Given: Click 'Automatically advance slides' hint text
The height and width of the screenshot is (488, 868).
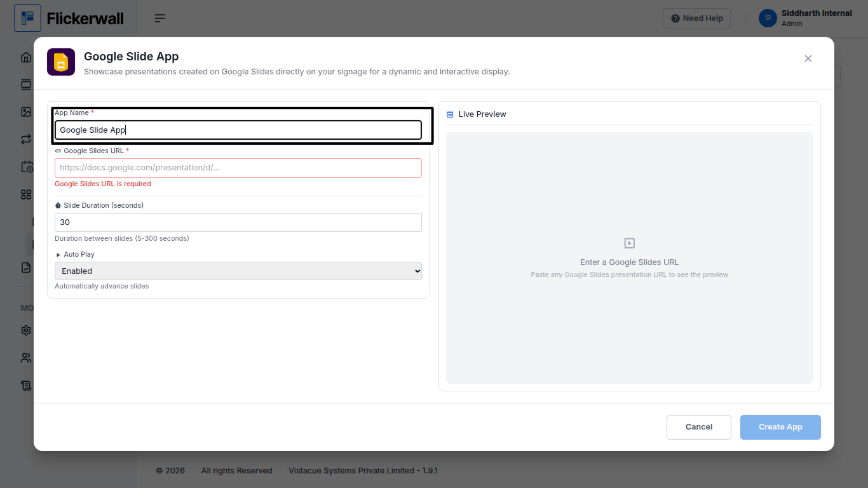Looking at the screenshot, I should coord(102,287).
